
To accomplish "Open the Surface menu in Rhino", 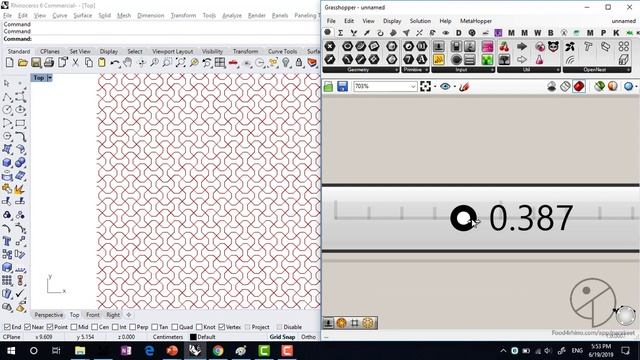I will [x=82, y=15].
